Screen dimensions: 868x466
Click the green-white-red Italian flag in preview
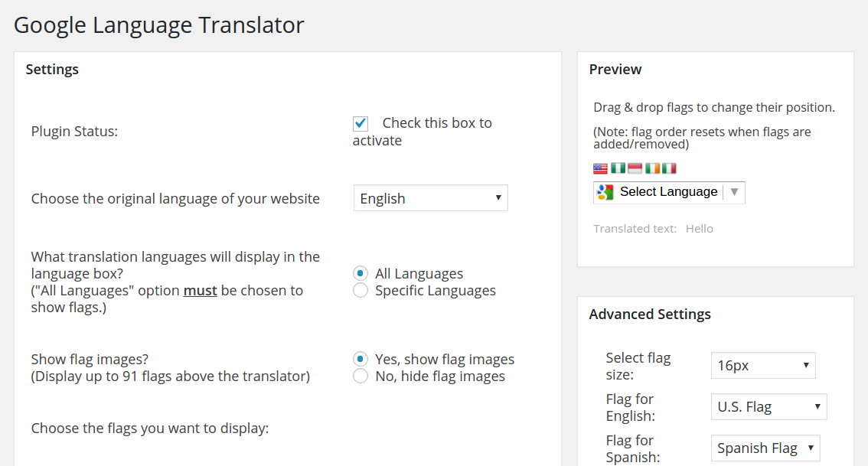pos(669,168)
